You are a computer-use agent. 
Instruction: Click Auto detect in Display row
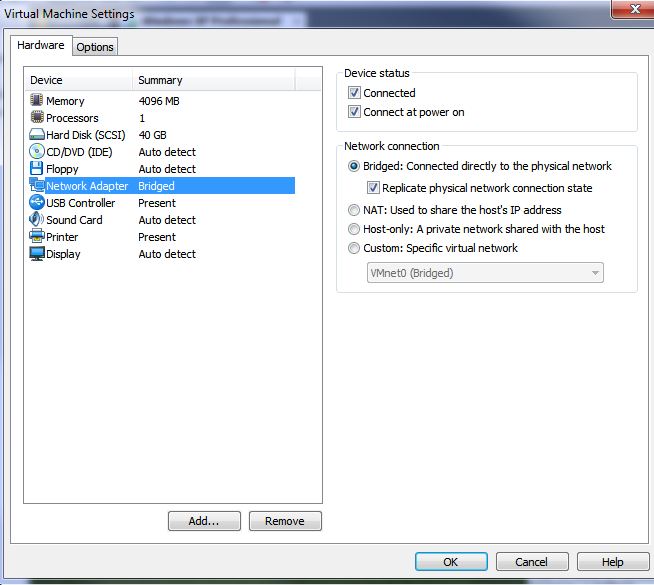(167, 254)
